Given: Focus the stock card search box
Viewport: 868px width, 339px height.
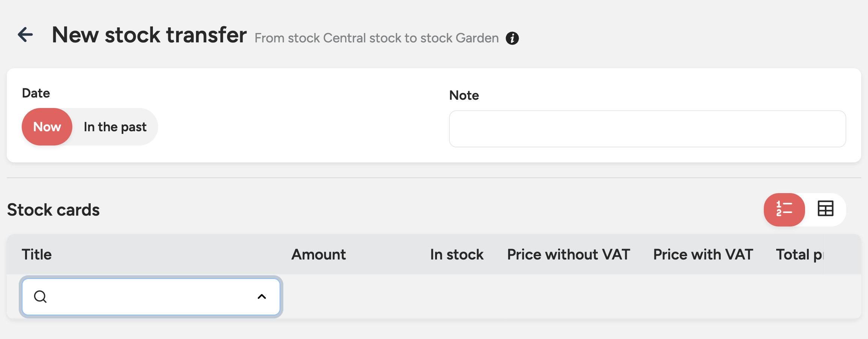Looking at the screenshot, I should coord(150,297).
